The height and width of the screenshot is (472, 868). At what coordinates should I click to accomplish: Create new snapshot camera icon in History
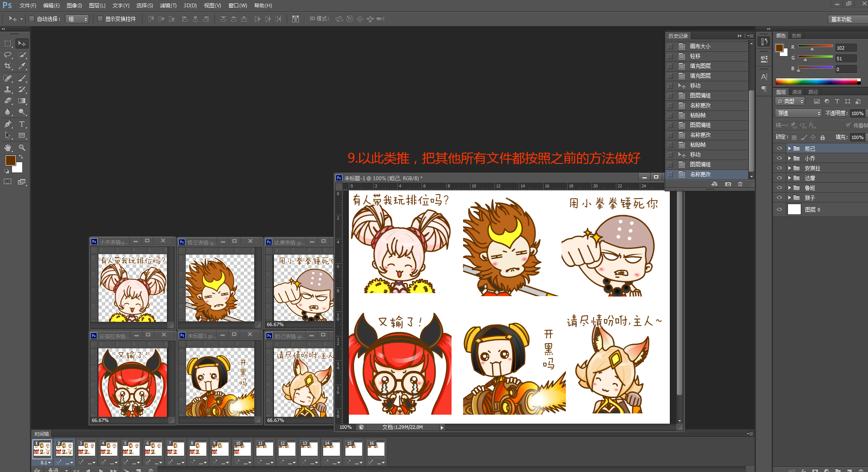point(728,184)
